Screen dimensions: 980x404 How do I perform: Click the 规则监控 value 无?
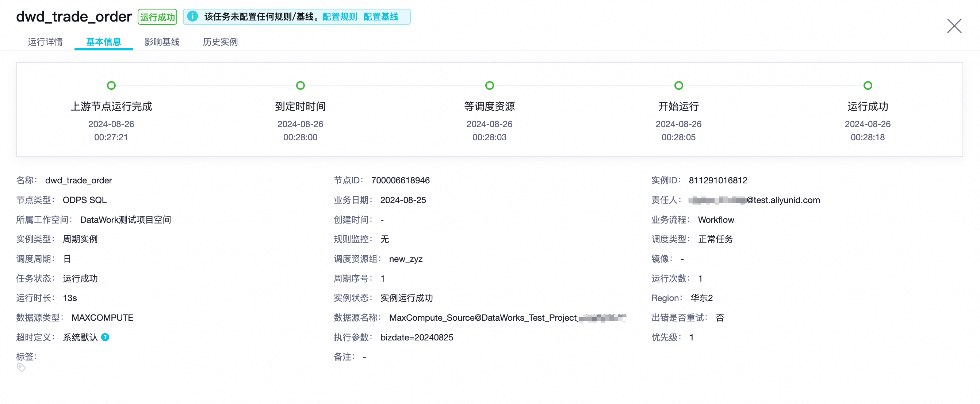[x=384, y=239]
